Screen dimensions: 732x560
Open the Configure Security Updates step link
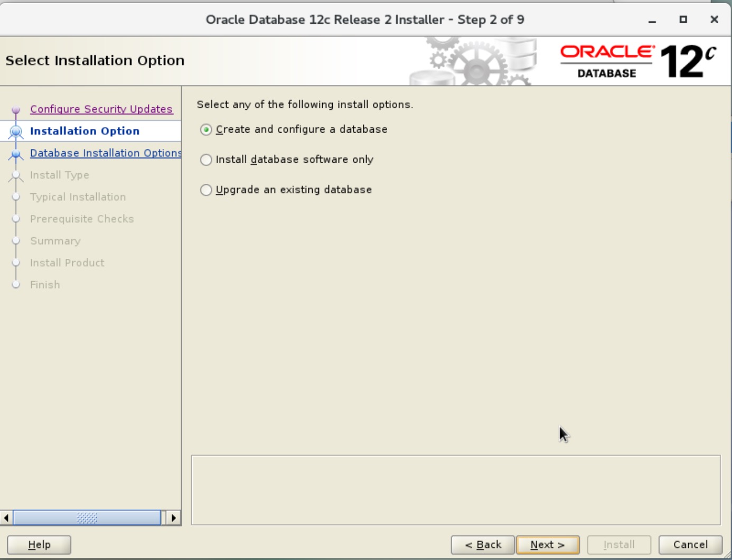click(101, 109)
